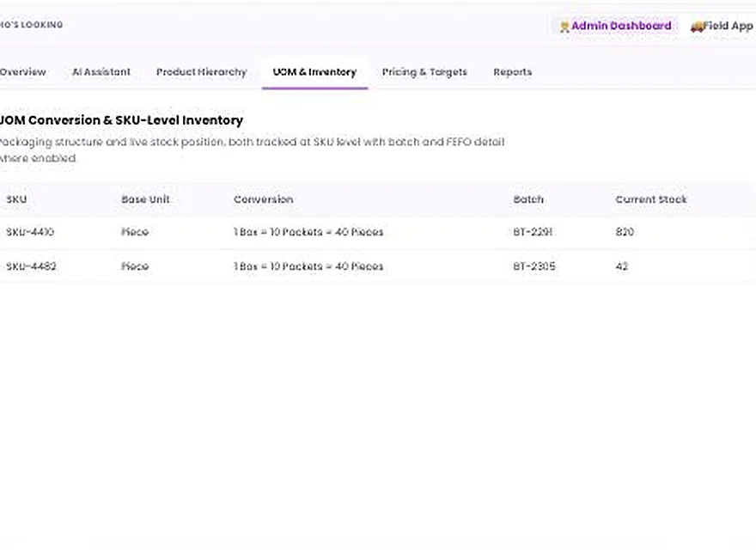The height and width of the screenshot is (550, 756).
Task: Click the SKU column header
Action: 16,199
